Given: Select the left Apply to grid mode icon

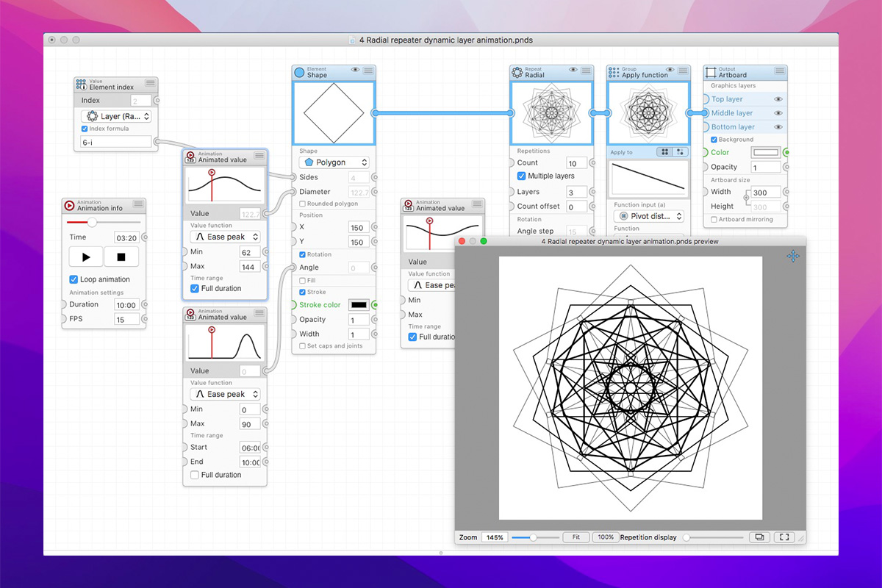Looking at the screenshot, I should coord(664,152).
